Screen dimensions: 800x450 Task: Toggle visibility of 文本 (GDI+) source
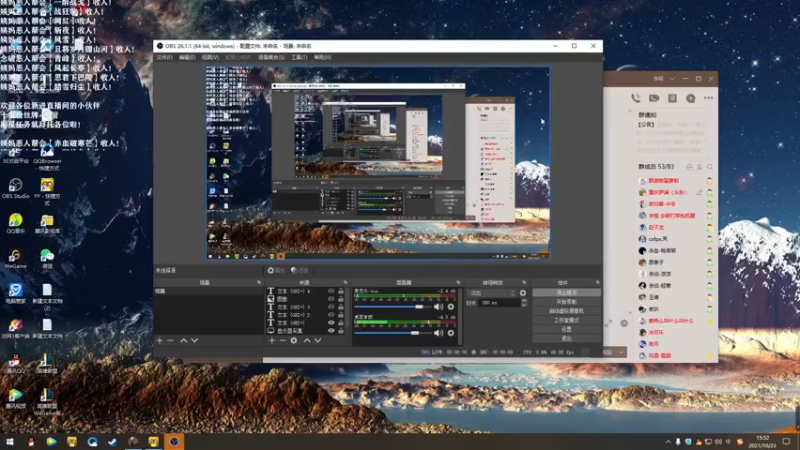331,323
